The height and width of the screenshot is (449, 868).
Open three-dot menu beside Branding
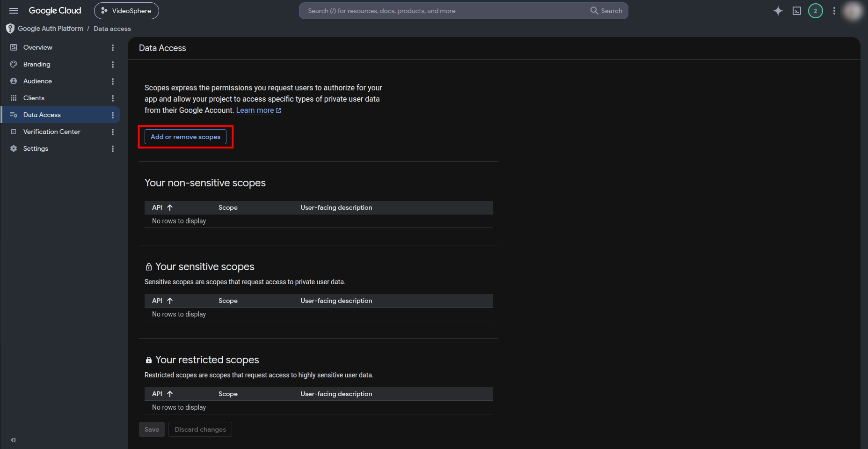click(113, 64)
